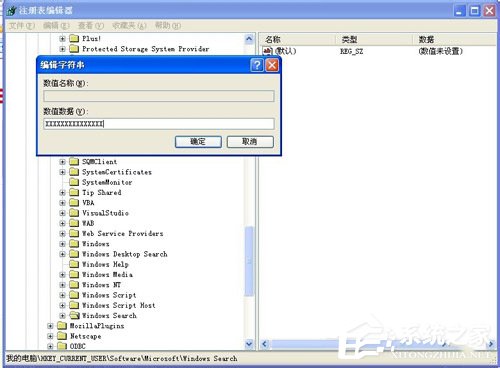Click the VBA folder icon

click(74, 203)
